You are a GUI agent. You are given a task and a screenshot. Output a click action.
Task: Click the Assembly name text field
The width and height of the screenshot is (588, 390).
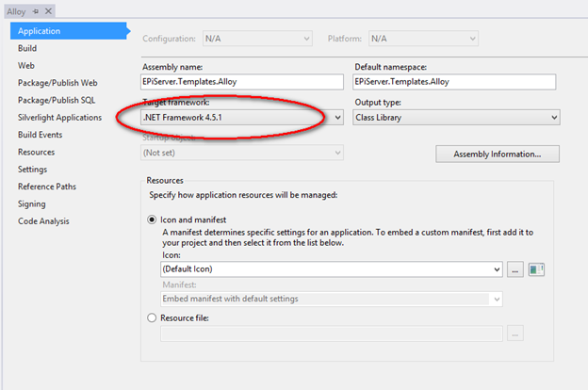[x=243, y=82]
